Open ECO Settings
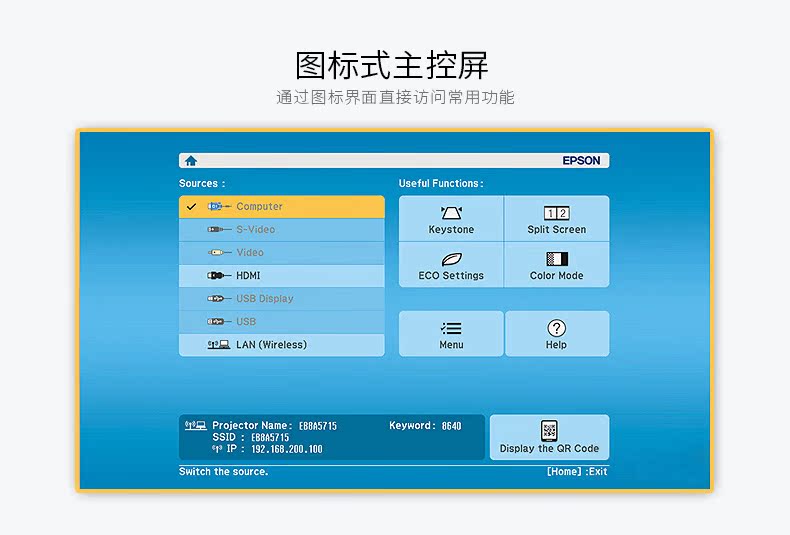The width and height of the screenshot is (790, 535). [451, 264]
